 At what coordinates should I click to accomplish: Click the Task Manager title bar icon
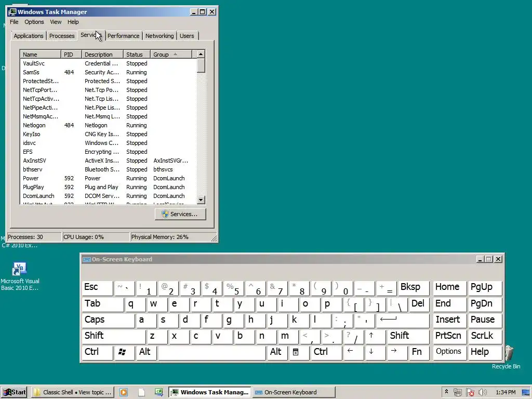13,12
